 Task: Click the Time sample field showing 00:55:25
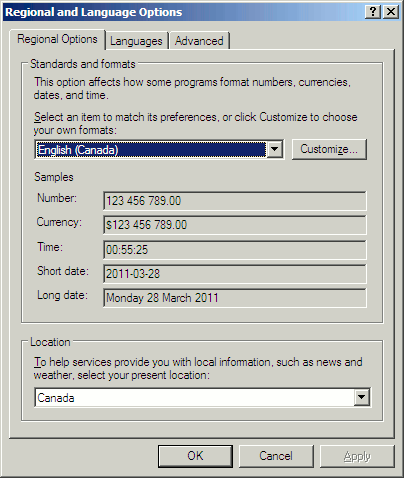tap(235, 250)
